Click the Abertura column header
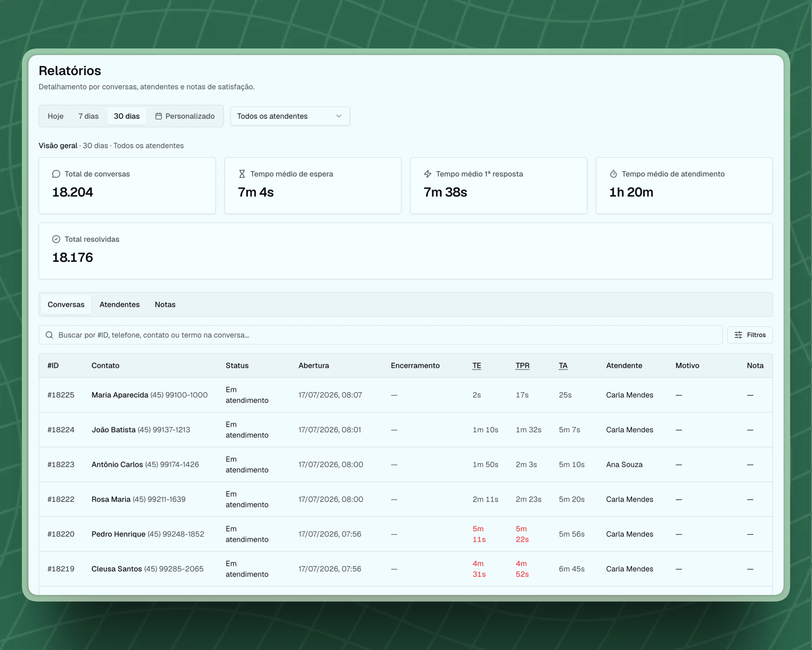The image size is (812, 650). [x=314, y=365]
